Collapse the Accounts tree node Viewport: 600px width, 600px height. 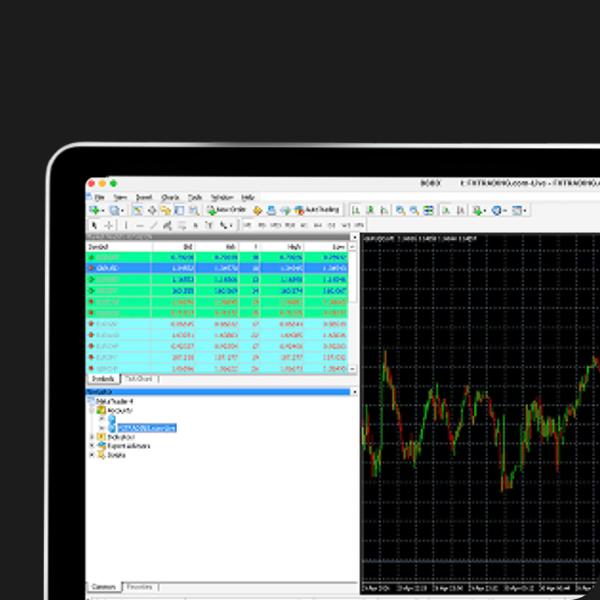click(91, 410)
